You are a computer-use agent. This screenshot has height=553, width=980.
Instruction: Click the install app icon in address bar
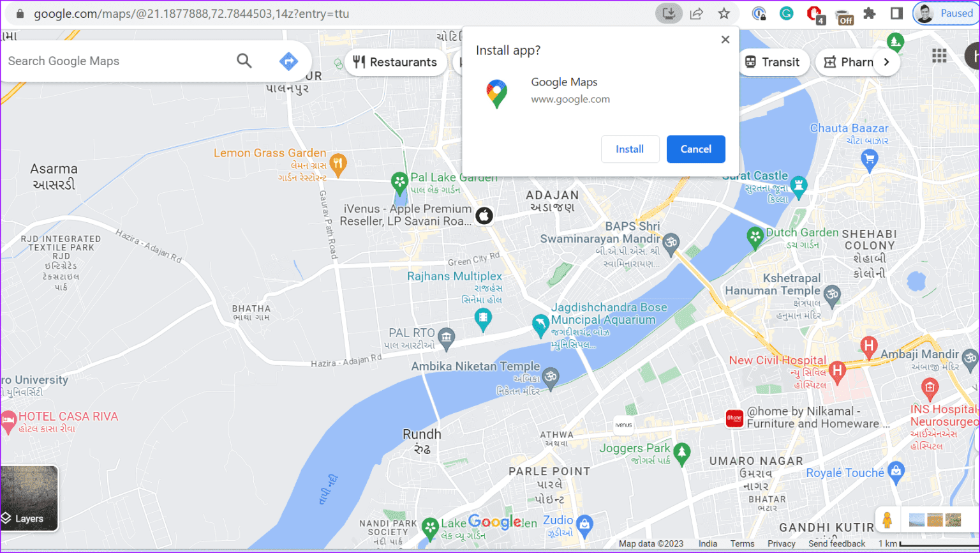click(669, 13)
